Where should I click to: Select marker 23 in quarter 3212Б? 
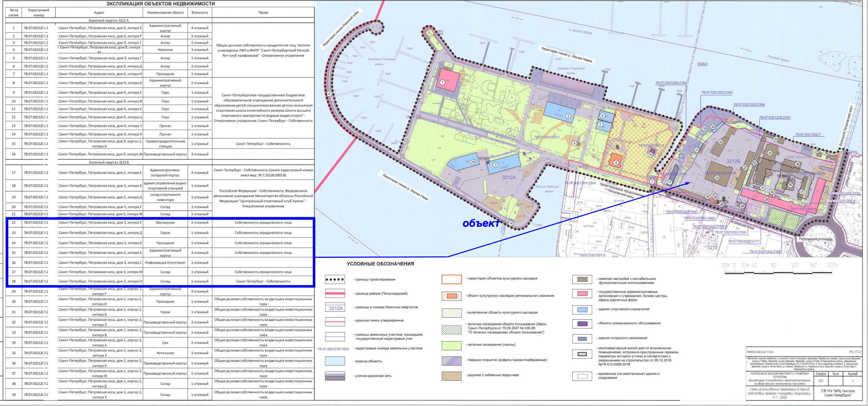pos(717,178)
